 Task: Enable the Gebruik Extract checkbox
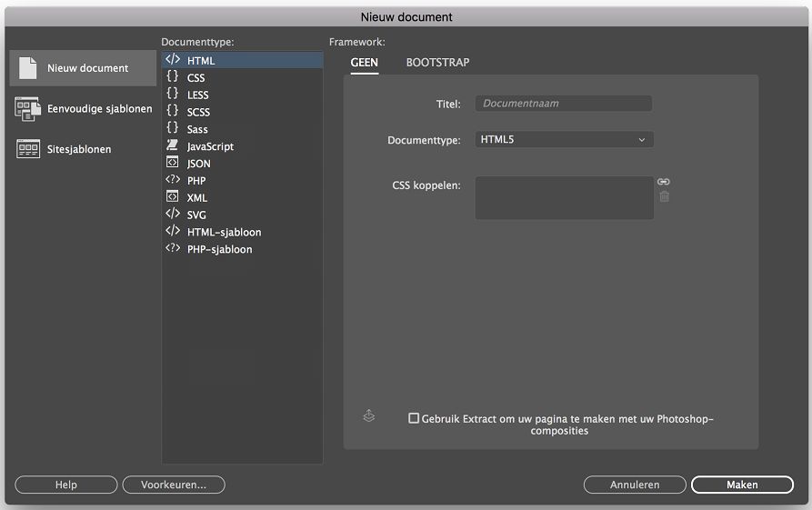tap(413, 418)
